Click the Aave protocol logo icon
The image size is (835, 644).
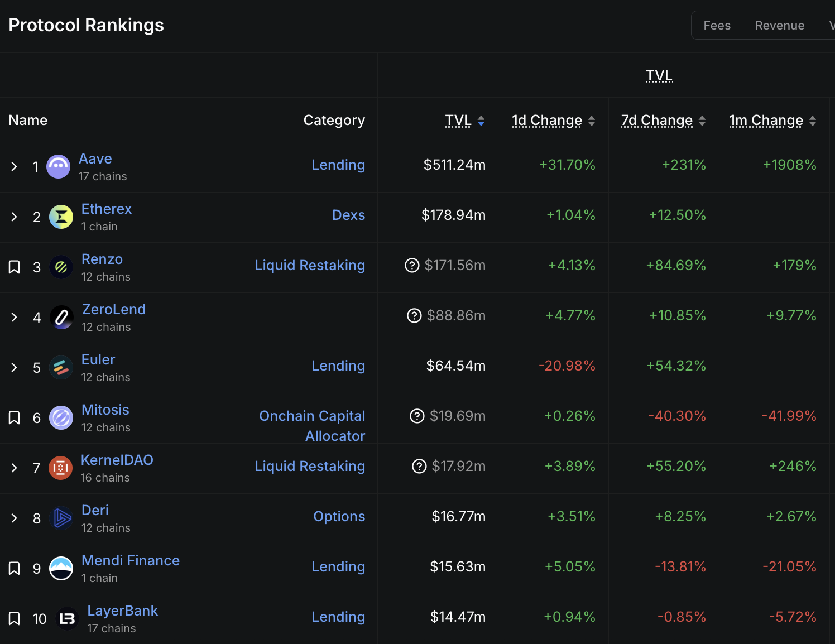[59, 166]
